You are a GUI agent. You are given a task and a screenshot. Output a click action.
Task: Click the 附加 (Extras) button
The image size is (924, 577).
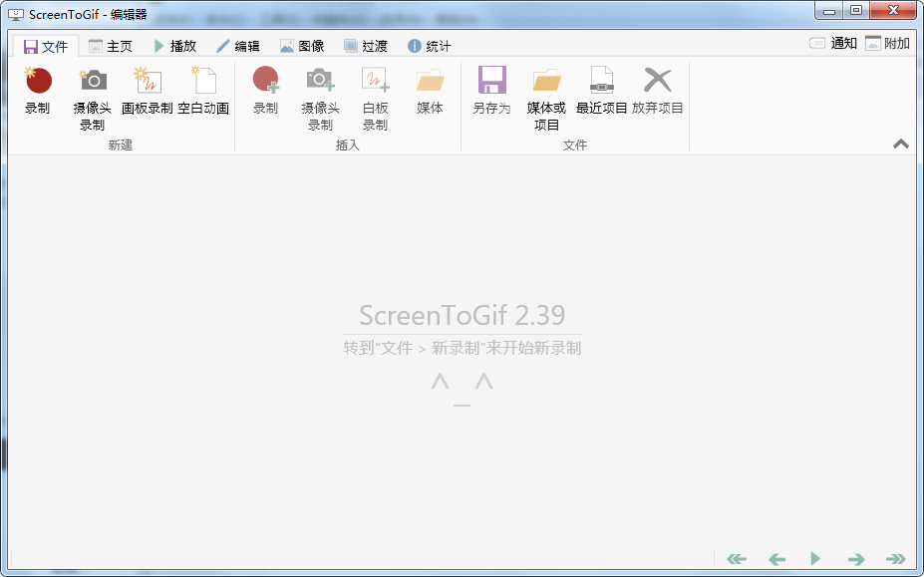(887, 43)
